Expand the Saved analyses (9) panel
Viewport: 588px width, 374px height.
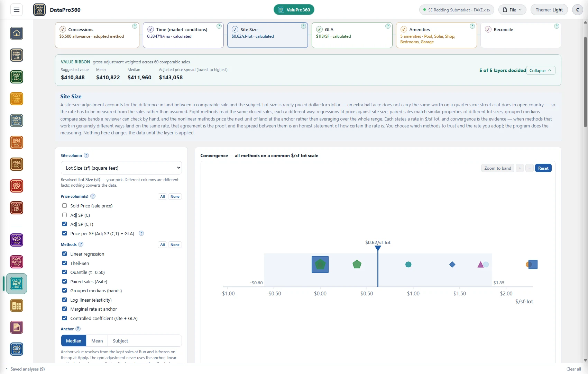point(25,369)
